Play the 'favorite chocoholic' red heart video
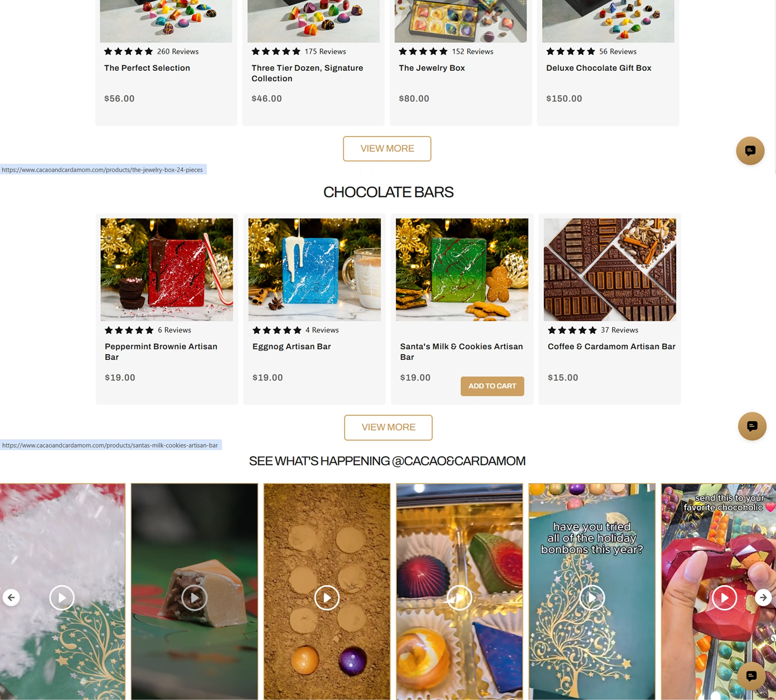This screenshot has height=700, width=776. [724, 597]
